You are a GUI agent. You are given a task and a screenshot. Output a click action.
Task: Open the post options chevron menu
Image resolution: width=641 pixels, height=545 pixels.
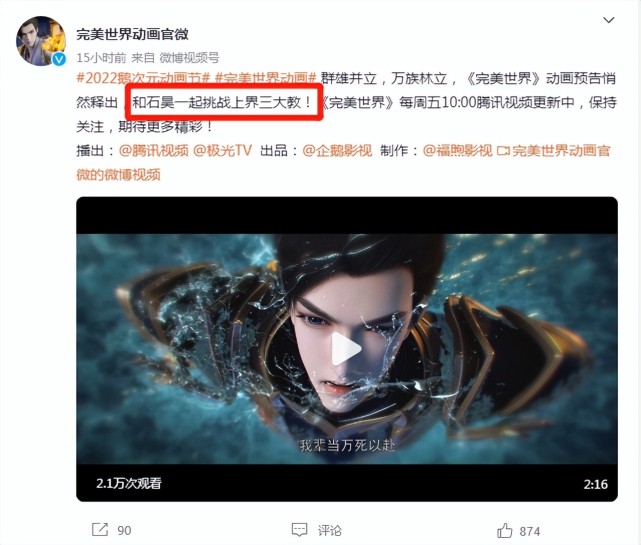click(609, 20)
